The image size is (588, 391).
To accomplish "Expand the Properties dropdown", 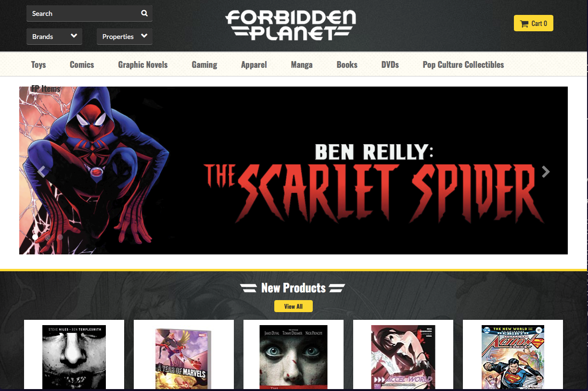I will 125,37.
